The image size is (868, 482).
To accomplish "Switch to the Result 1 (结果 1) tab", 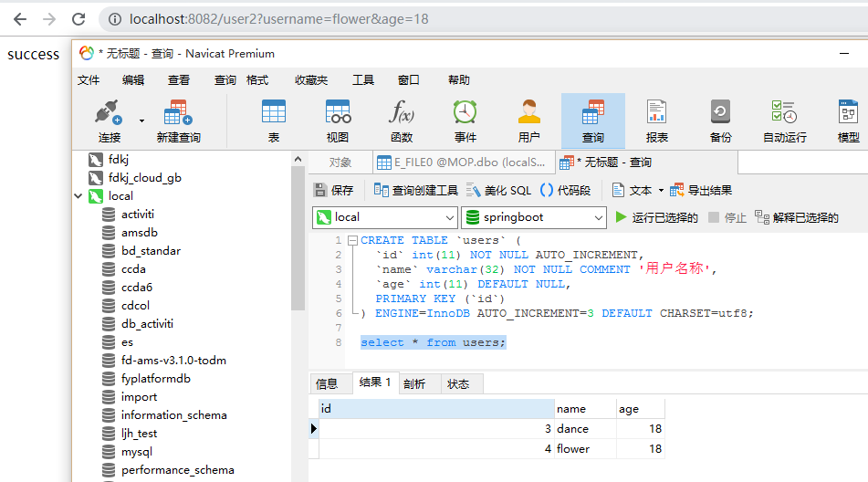I will pos(375,382).
